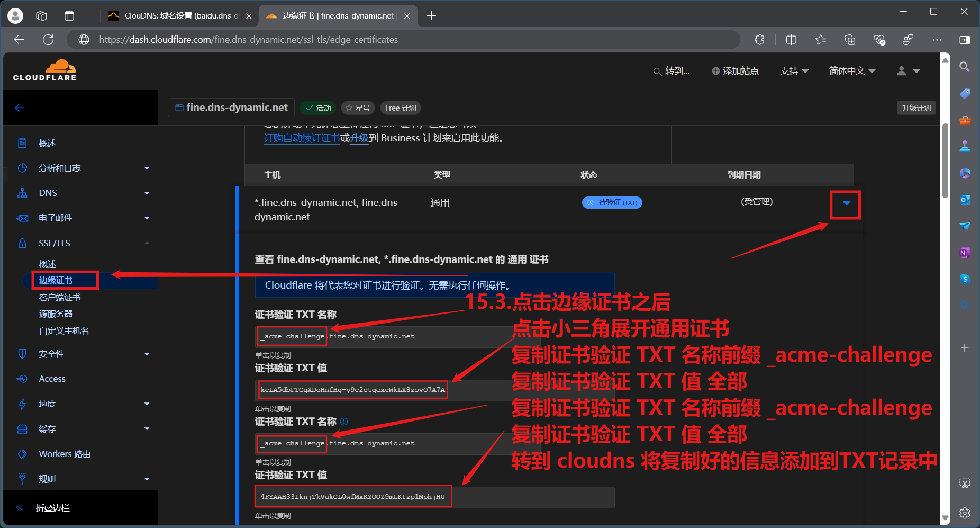Viewport: 980px width, 528px height.
Task: Select 源服务器 in the sidebar
Action: click(x=56, y=314)
